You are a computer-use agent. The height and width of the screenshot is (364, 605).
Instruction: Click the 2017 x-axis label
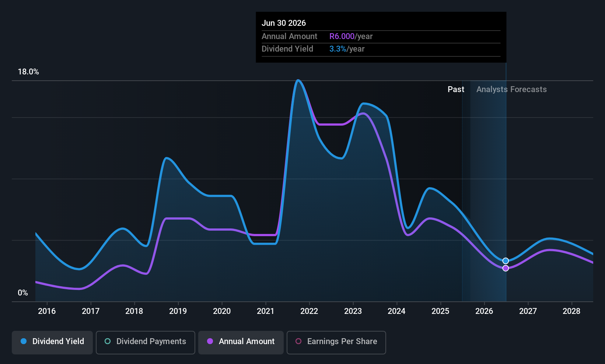(x=91, y=311)
